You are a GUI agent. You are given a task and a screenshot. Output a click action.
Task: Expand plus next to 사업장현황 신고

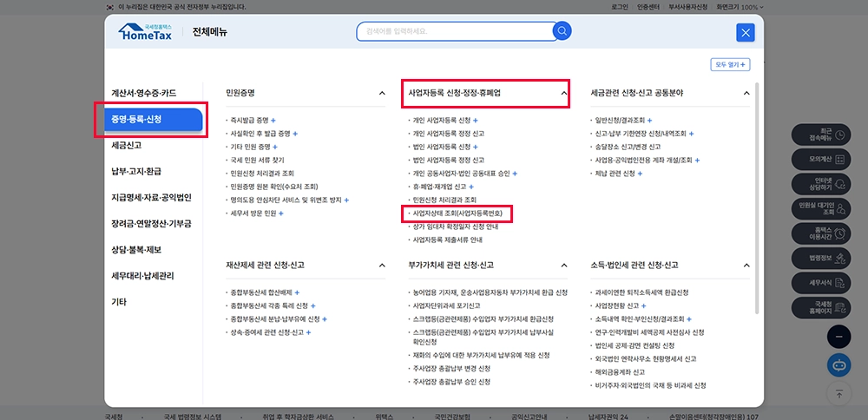[644, 305]
